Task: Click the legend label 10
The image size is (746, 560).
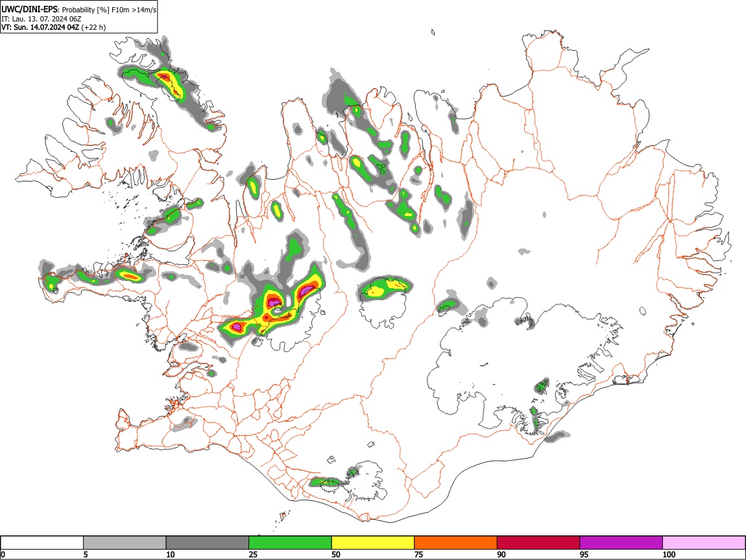Action: coord(171,554)
